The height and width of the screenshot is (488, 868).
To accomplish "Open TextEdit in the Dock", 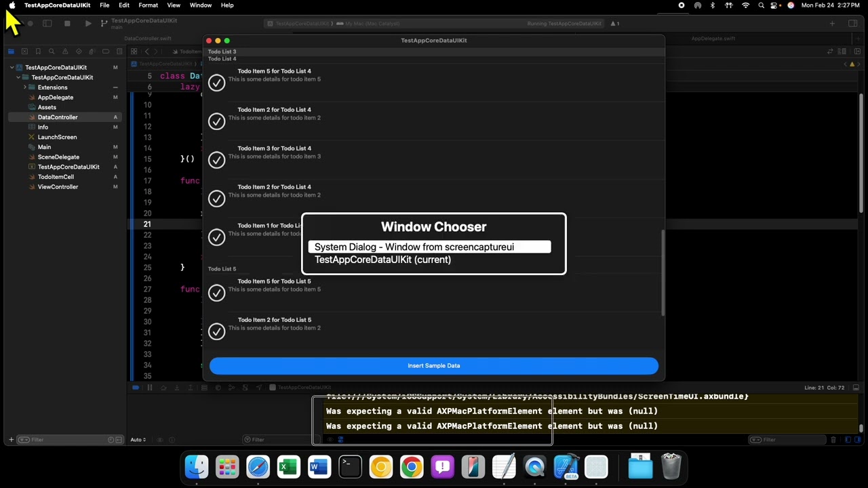I will (504, 467).
